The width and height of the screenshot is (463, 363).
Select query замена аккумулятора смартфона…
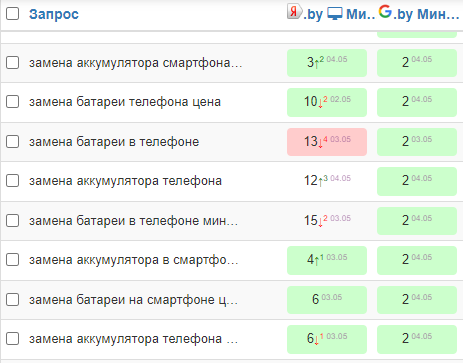(x=135, y=63)
